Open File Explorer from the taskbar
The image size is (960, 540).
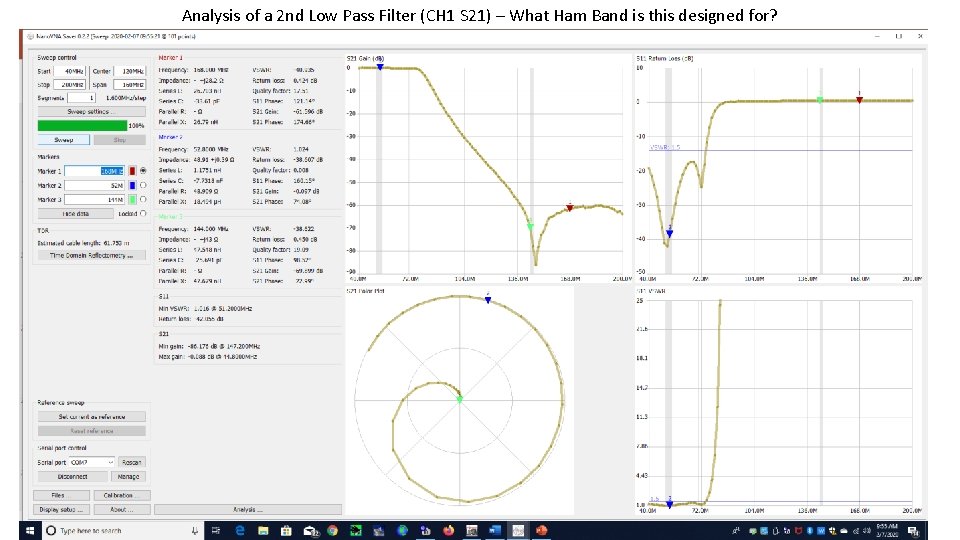click(263, 531)
